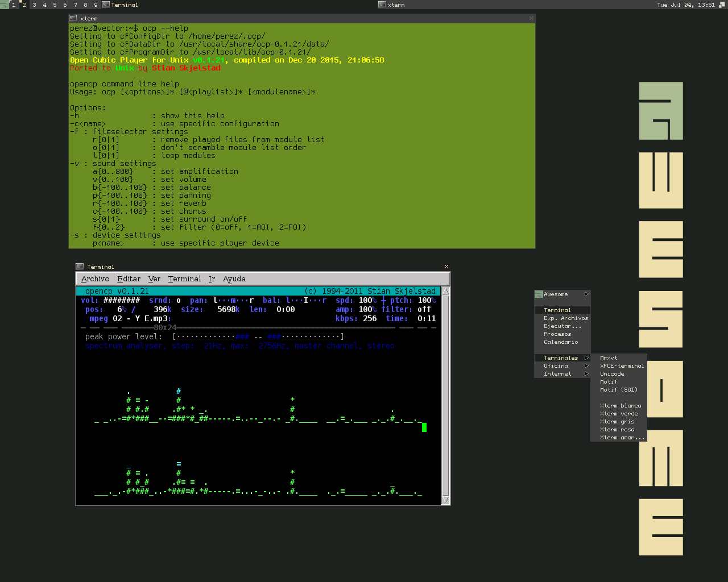Close the Terminal window

pyautogui.click(x=446, y=267)
